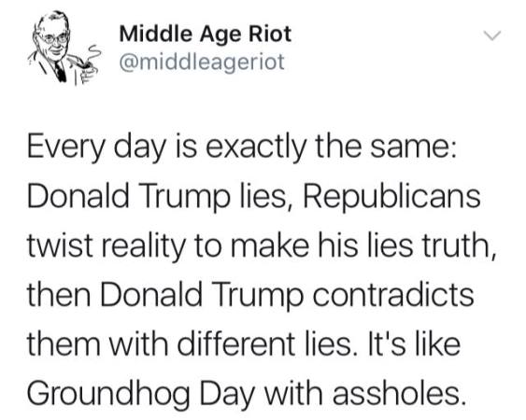Select the word "Republicans" in the tweet
This screenshot has width=526, height=420.
tap(391, 196)
